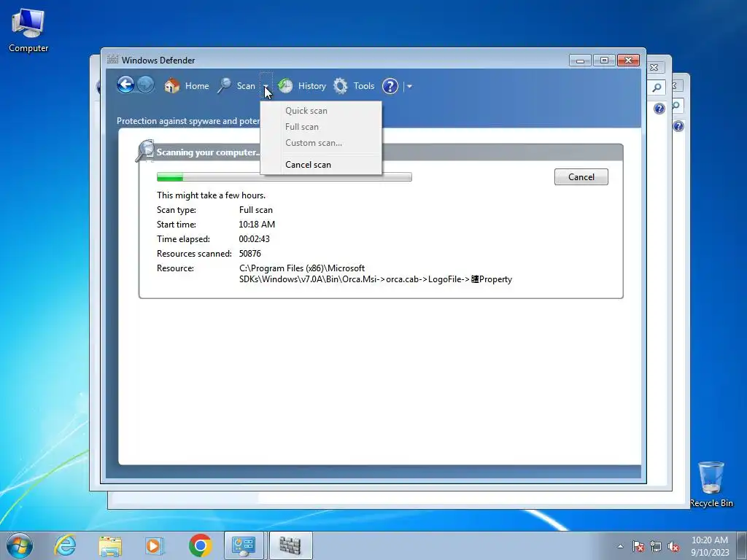Click the muted volume tray icon
Viewport: 747px width, 560px height.
point(673,546)
